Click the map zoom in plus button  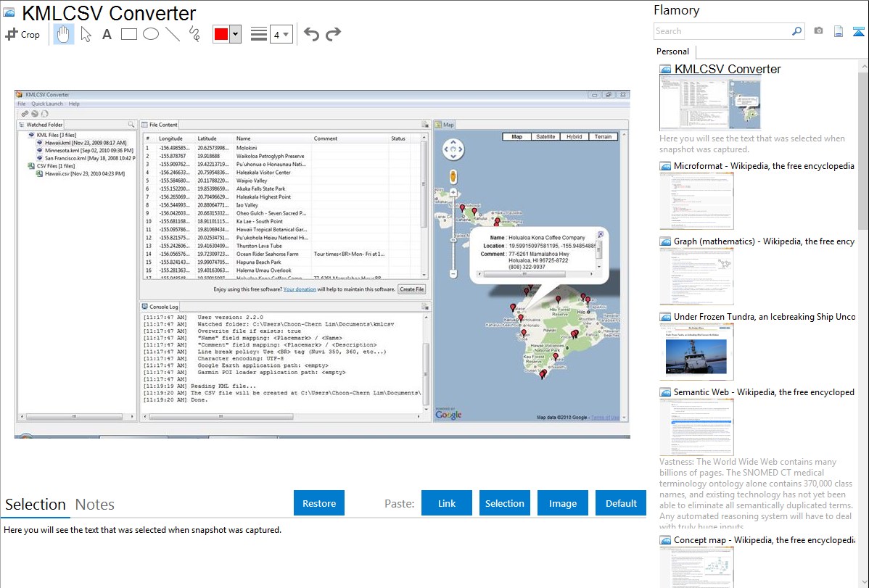pos(453,192)
